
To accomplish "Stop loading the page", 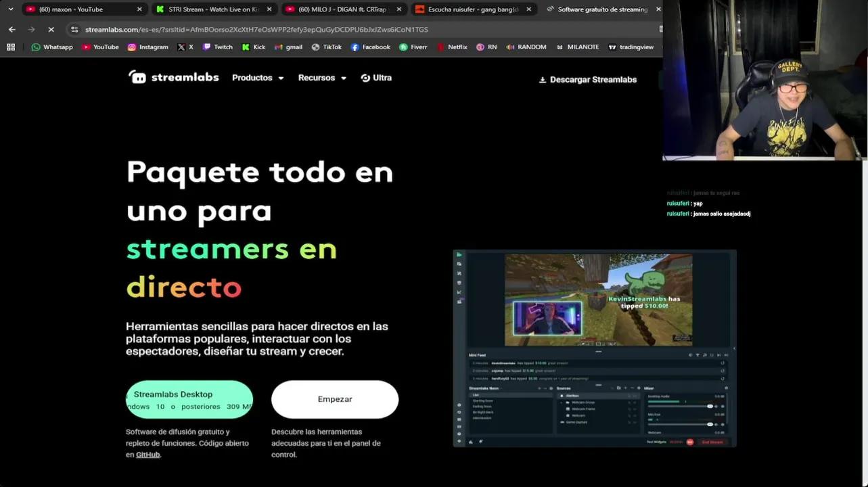I will pyautogui.click(x=51, y=30).
